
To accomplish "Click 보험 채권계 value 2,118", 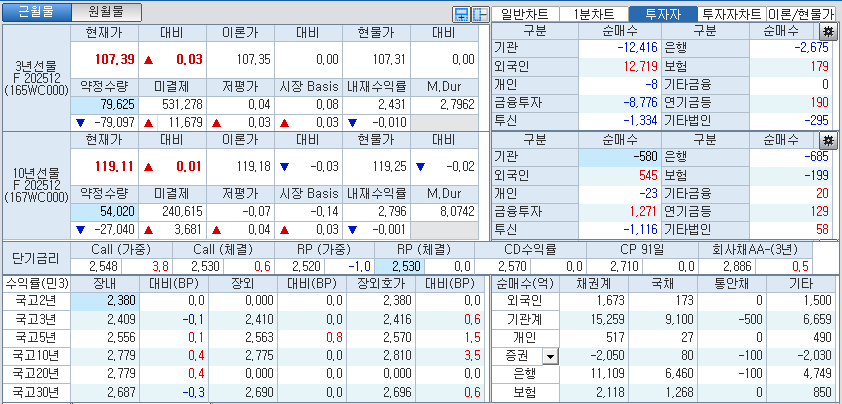I will (x=610, y=392).
